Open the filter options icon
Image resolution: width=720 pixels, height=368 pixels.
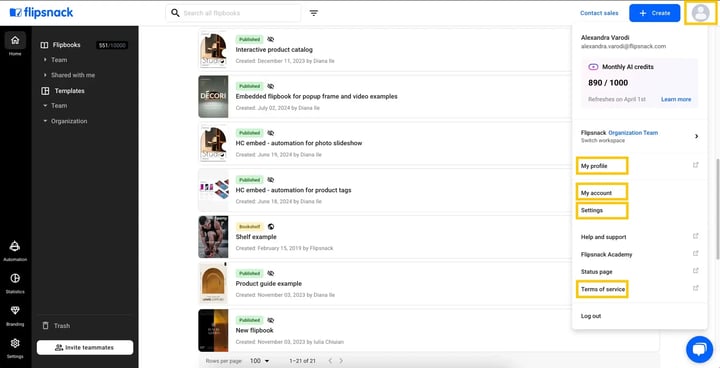click(x=314, y=13)
